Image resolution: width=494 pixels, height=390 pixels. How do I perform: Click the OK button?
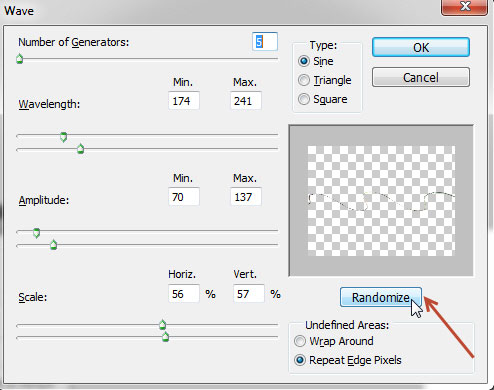[421, 47]
